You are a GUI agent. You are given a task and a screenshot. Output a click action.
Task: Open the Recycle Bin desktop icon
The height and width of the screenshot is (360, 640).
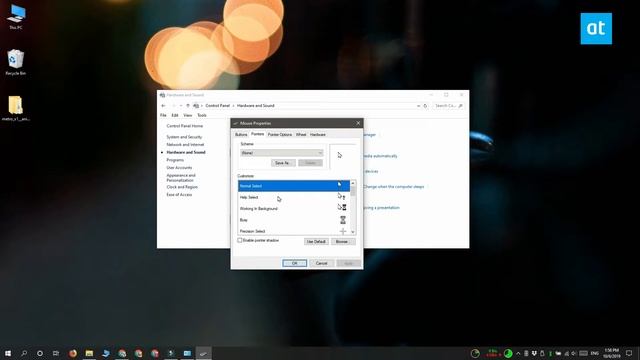[x=16, y=62]
